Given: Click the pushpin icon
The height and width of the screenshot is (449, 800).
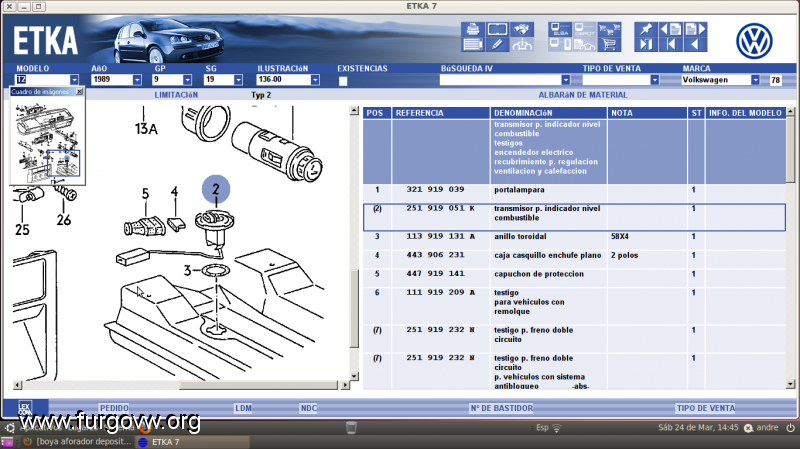Looking at the screenshot, I should coord(646,29).
